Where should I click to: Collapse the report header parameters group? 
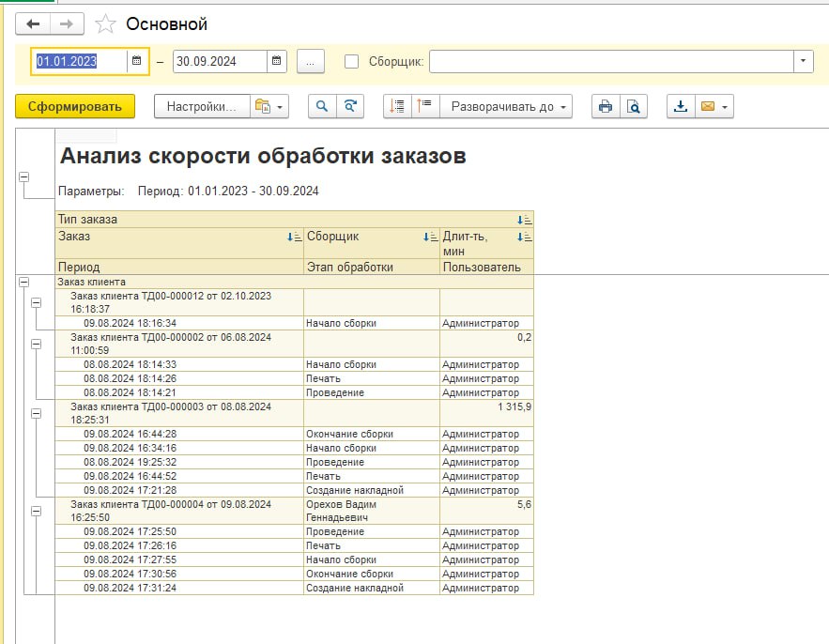click(x=23, y=177)
